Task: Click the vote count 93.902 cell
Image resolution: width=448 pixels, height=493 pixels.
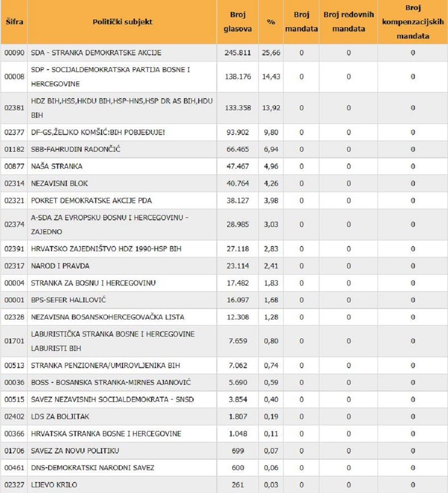Action: (x=238, y=132)
